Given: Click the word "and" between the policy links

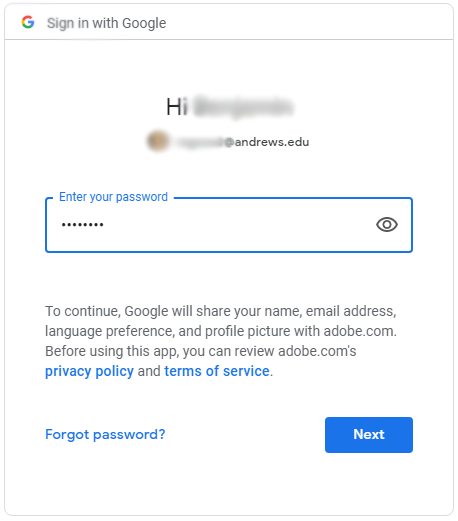Looking at the screenshot, I should coord(149,371).
